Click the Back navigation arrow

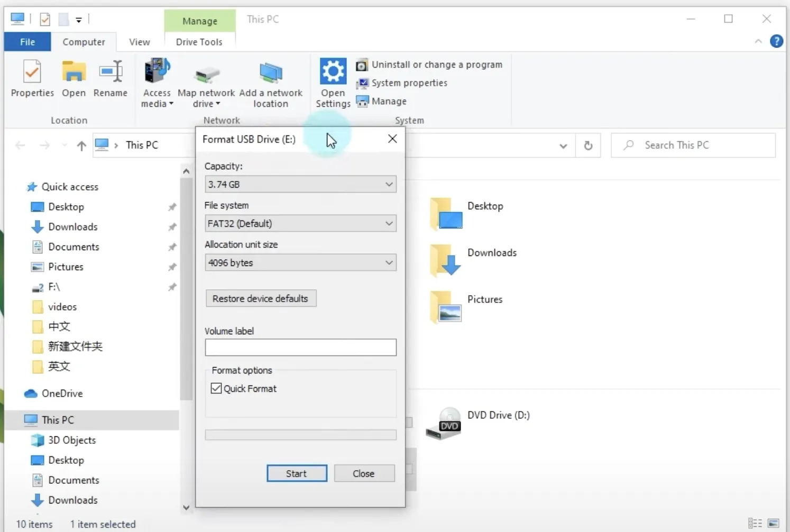[x=20, y=145]
